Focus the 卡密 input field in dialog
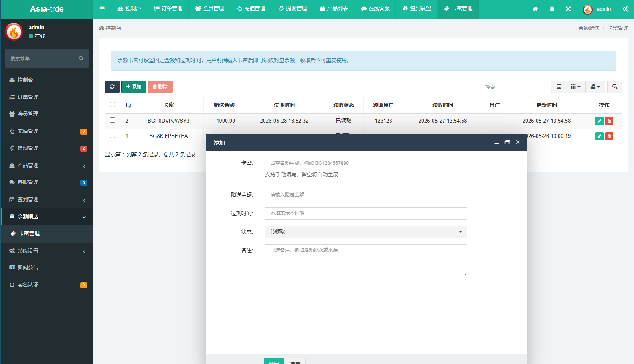Viewport: 634px width, 364px height. 366,163
